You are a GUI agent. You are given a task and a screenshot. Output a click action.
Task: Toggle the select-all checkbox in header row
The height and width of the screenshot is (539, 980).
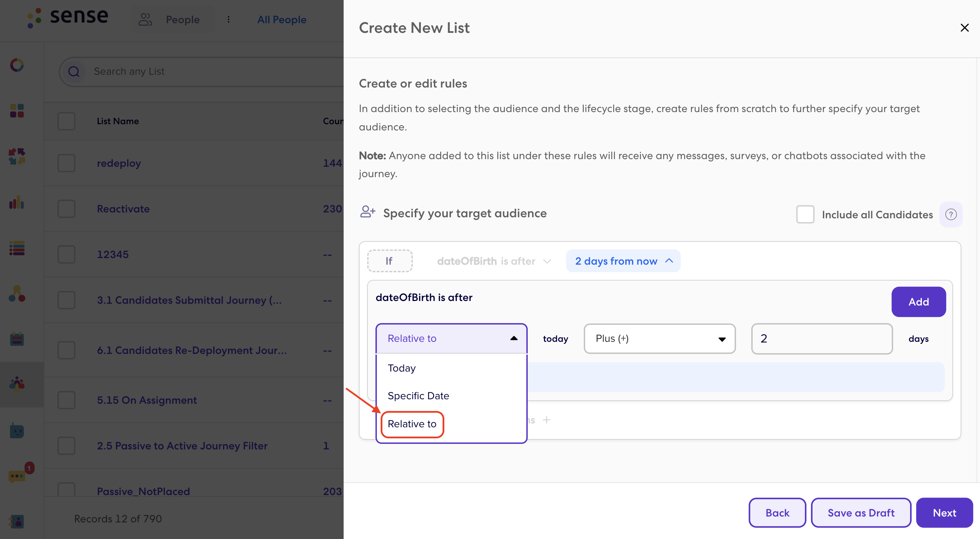click(66, 121)
